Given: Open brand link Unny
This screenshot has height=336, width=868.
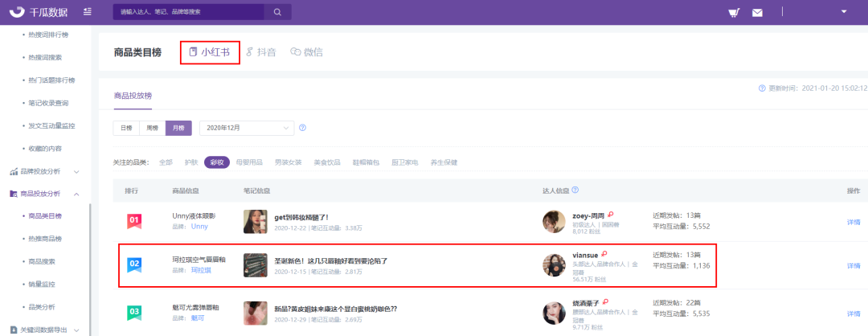Looking at the screenshot, I should click(x=199, y=227).
